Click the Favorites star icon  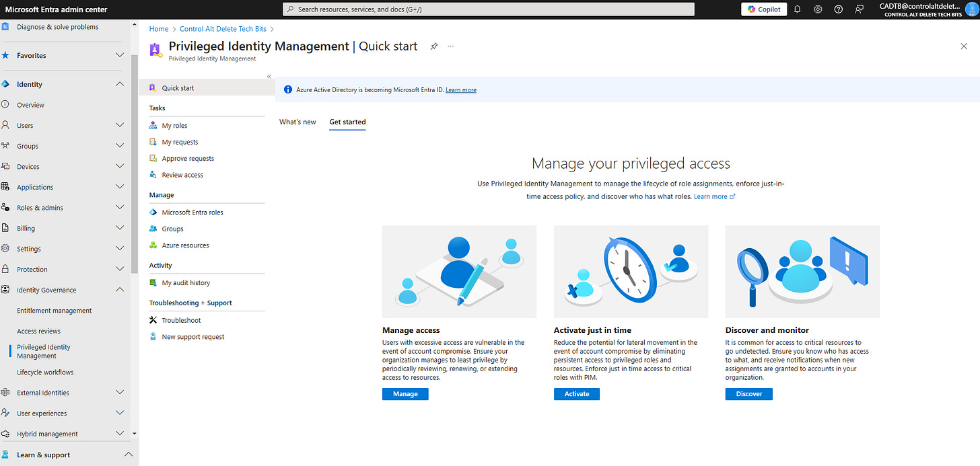5,55
